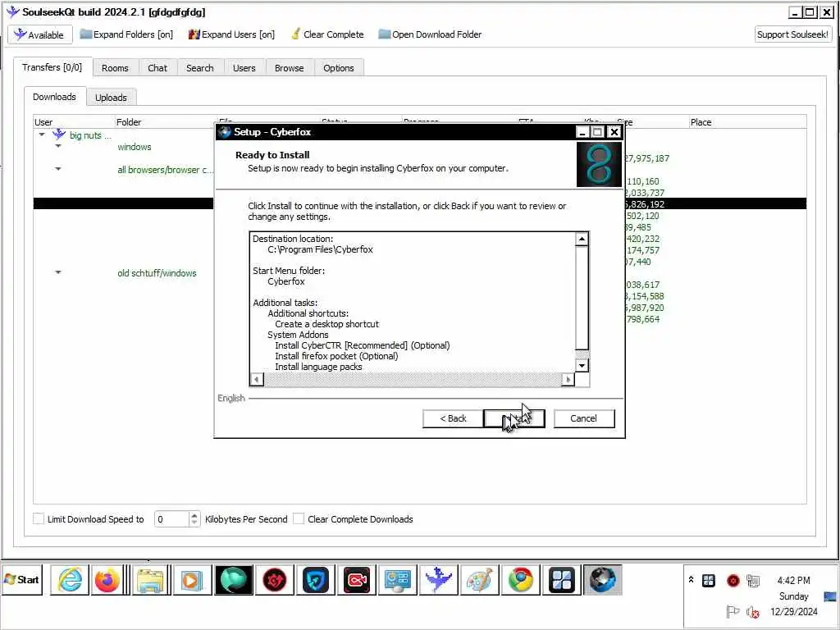Open Windows Media Player taskbar icon
The image size is (840, 630).
click(190, 580)
